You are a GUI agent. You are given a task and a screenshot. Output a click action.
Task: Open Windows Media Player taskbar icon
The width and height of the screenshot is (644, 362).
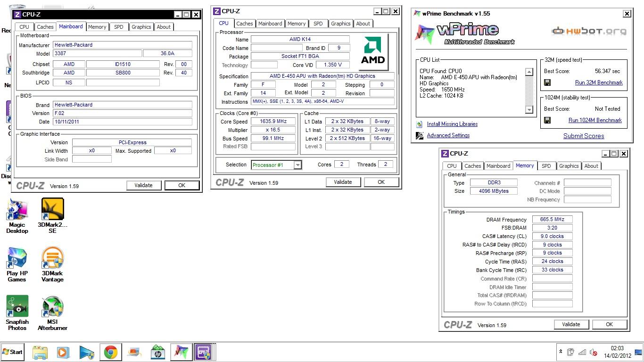coord(63,352)
